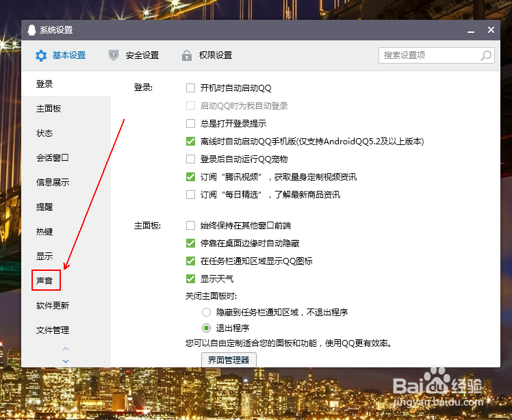Image resolution: width=512 pixels, height=420 pixels.
Task: Uncheck 离线时自动启动QQ手机版 checkbox
Action: (190, 142)
